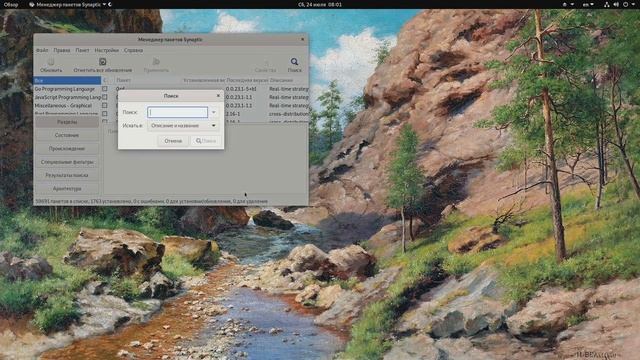Click the clock in the top panel
Screen dimensions: 640x360
[x=320, y=4]
